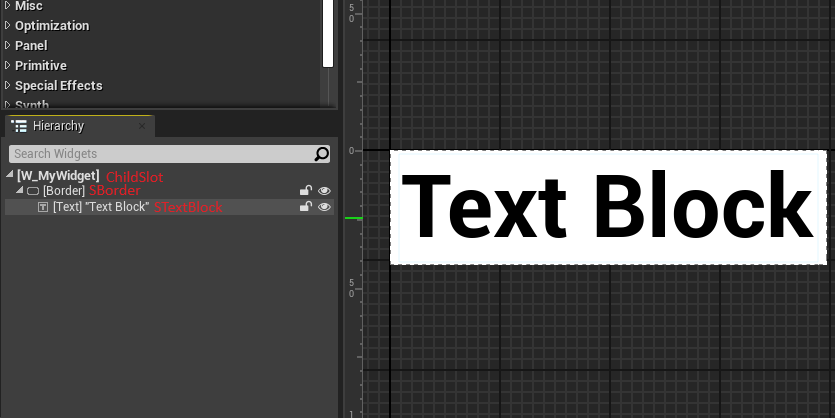
Task: Toggle visibility of the Text Block widget
Action: click(x=324, y=207)
